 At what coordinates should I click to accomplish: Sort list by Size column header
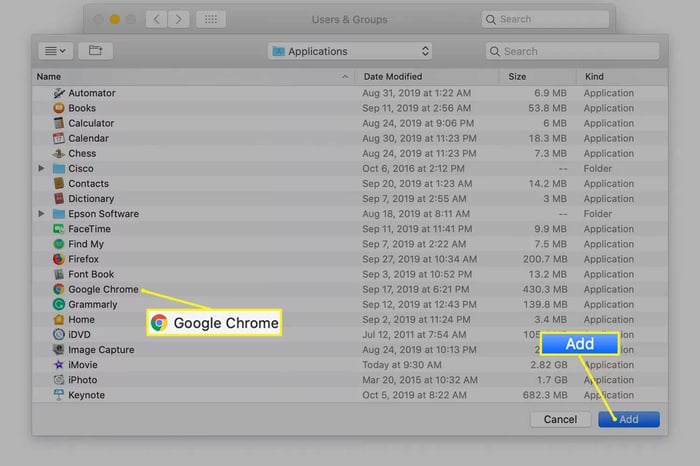click(538, 77)
